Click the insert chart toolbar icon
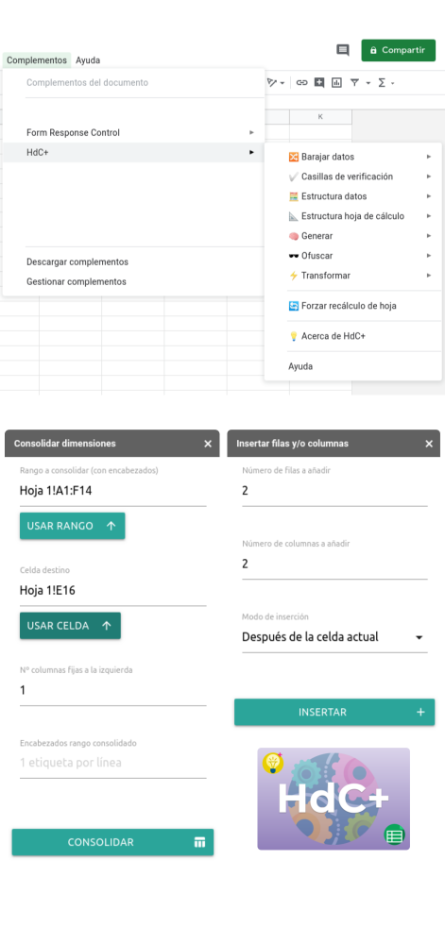Image resolution: width=445 pixels, height=944 pixels. coord(337,82)
